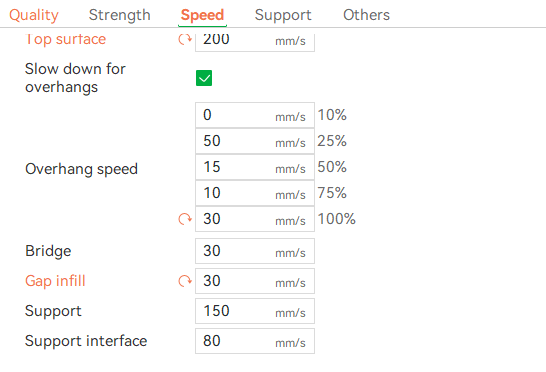This screenshot has width=546, height=372.
Task: Reset the Gap infill speed value
Action: pos(185,281)
